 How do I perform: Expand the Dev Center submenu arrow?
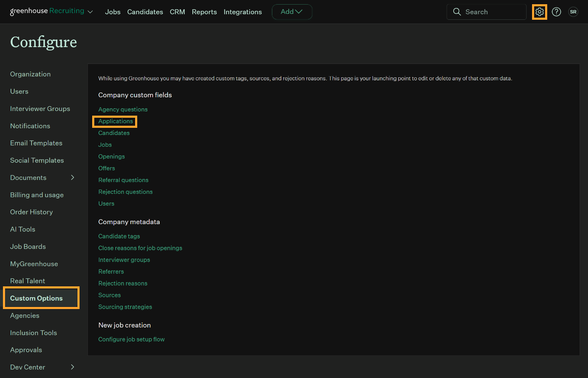[72, 367]
